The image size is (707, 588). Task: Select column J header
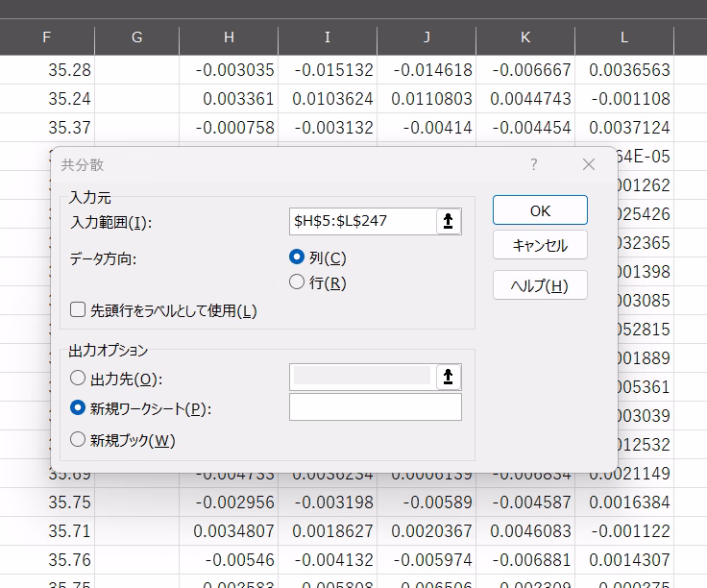pos(427,37)
